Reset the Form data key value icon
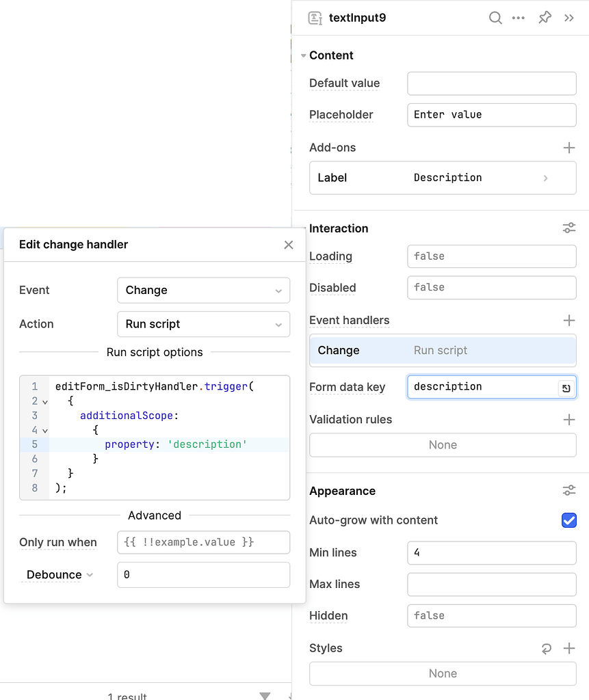The width and height of the screenshot is (589, 700). tap(566, 388)
